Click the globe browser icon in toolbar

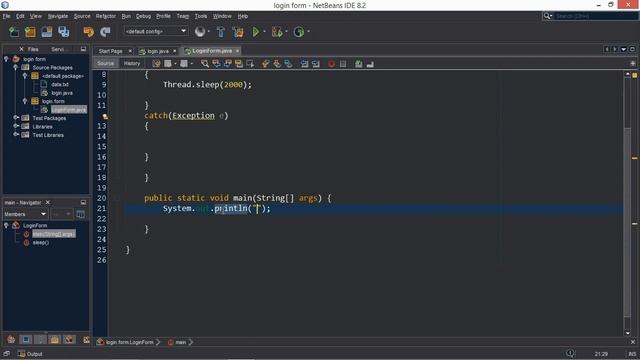[x=200, y=32]
